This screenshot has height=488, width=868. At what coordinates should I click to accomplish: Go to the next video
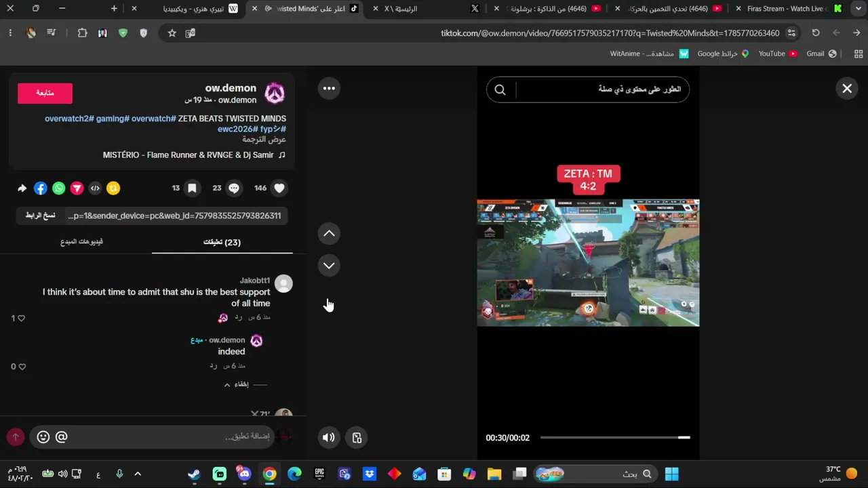pyautogui.click(x=329, y=265)
